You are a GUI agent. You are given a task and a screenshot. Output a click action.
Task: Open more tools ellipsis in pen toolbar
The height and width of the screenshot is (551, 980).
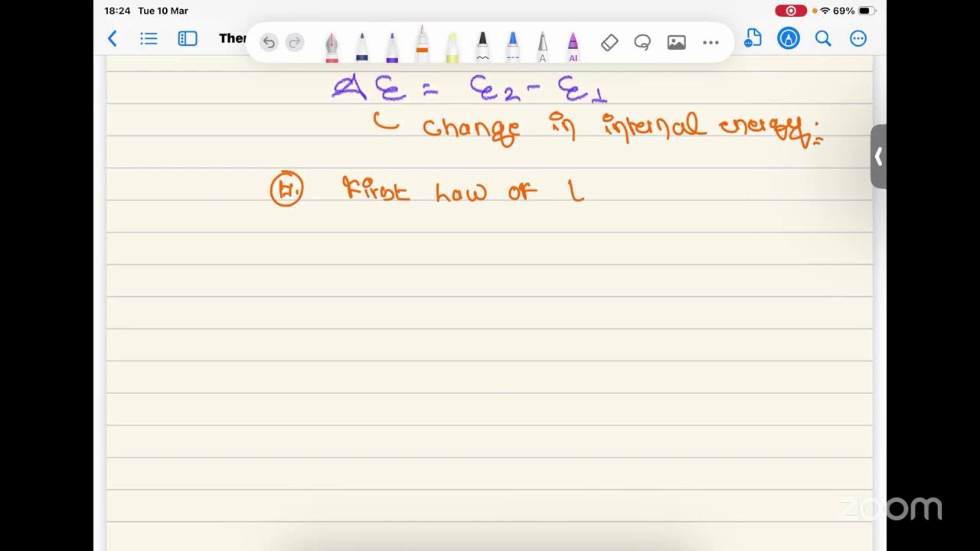tap(710, 42)
